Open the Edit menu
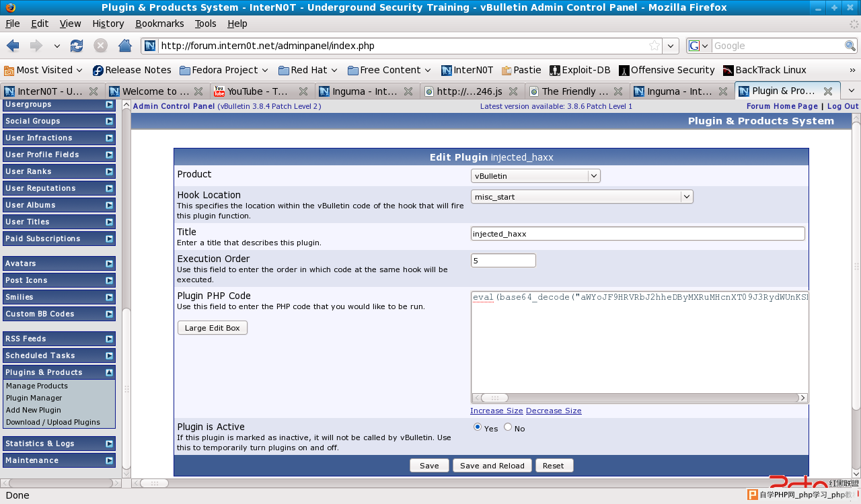 pyautogui.click(x=40, y=24)
